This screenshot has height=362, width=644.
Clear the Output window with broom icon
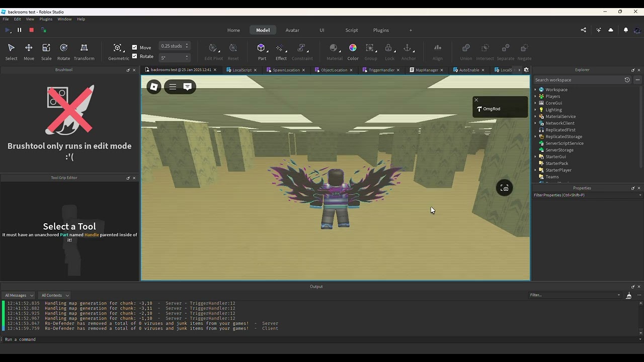click(628, 296)
